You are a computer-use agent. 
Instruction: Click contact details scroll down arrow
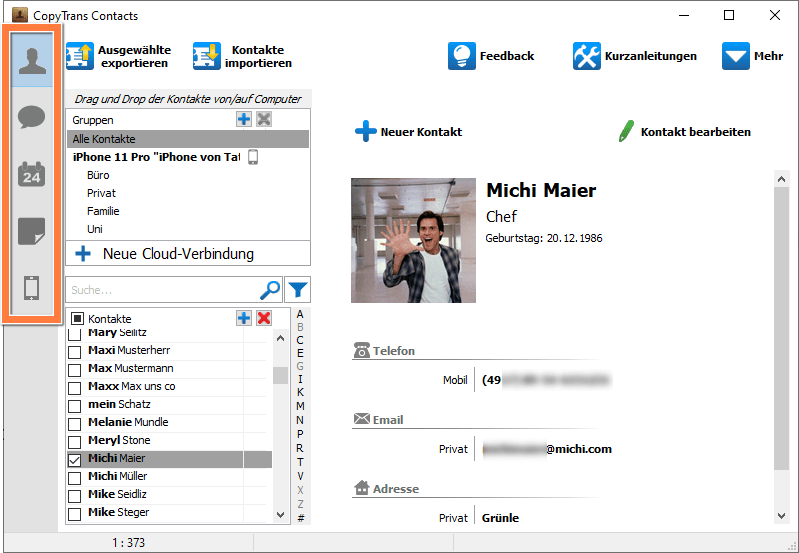pos(781,516)
